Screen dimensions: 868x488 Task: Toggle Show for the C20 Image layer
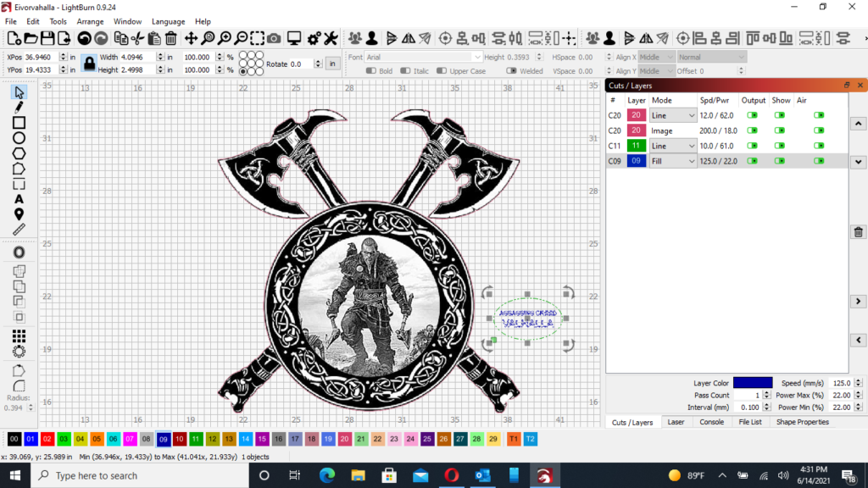[780, 130]
